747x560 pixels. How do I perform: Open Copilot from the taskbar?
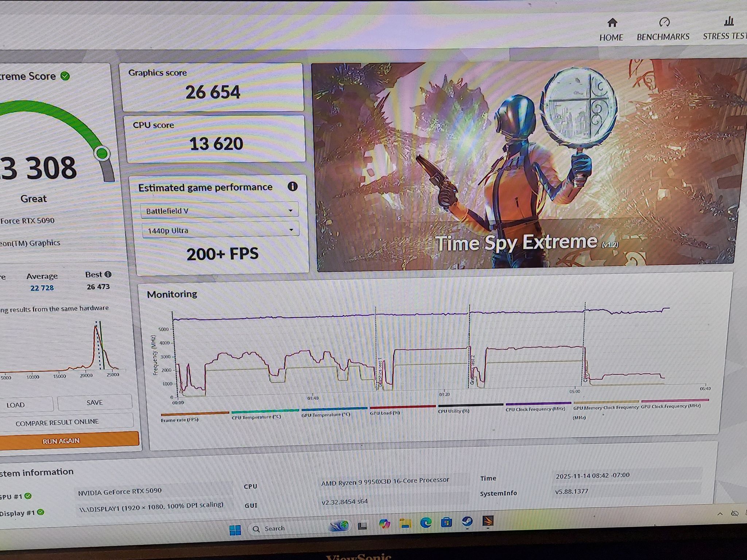[384, 524]
